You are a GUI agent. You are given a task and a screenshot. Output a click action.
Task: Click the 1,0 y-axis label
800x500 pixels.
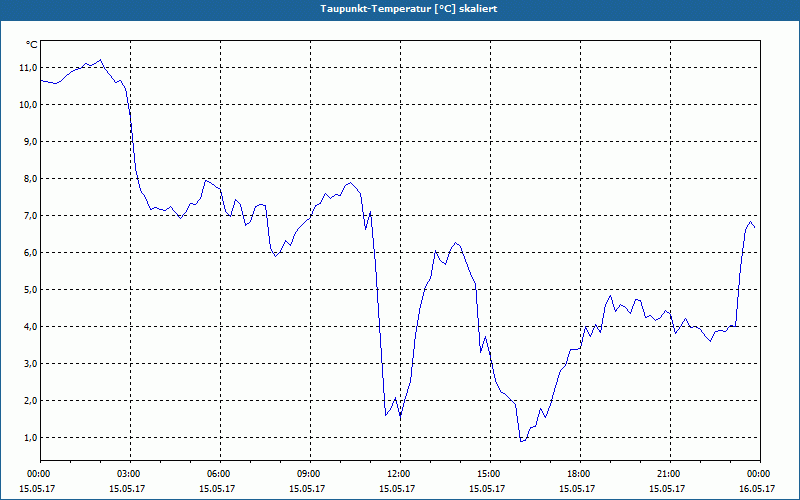[x=30, y=438]
